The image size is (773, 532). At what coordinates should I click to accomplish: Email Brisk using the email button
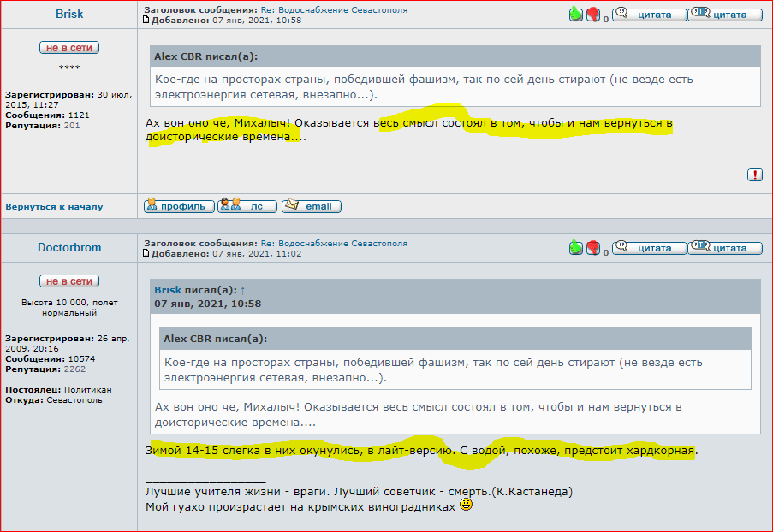pos(311,206)
